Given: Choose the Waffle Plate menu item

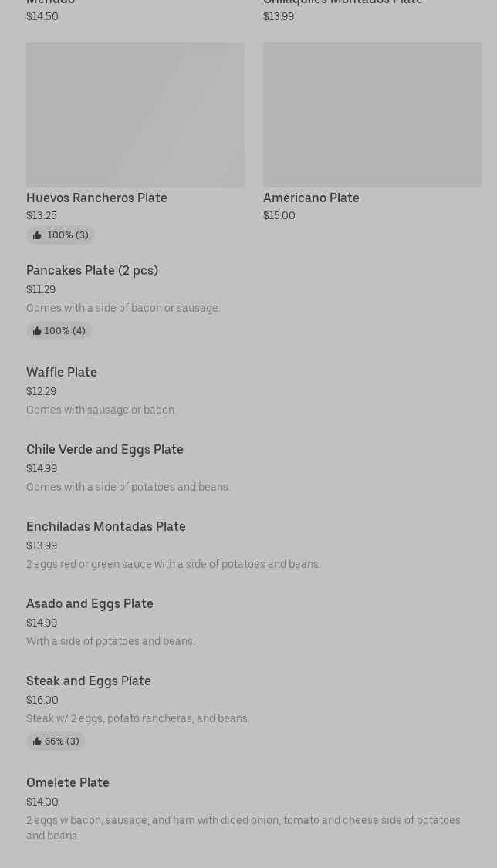Looking at the screenshot, I should tap(62, 373).
